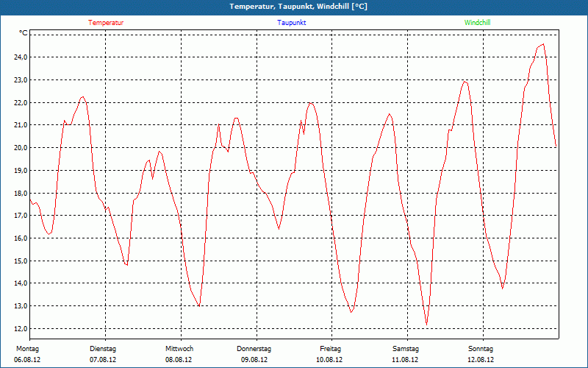Click the date 07.08.12
The image size is (588, 368).
click(103, 360)
